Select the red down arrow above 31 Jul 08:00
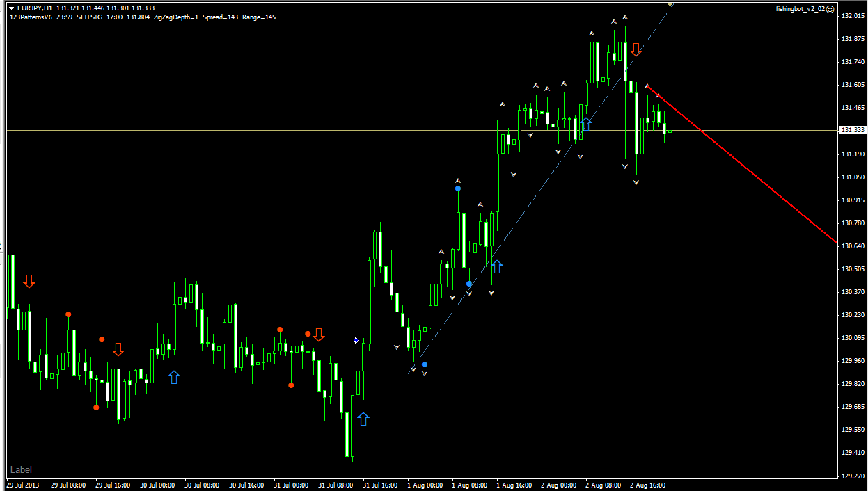This screenshot has width=868, height=491. tap(319, 335)
